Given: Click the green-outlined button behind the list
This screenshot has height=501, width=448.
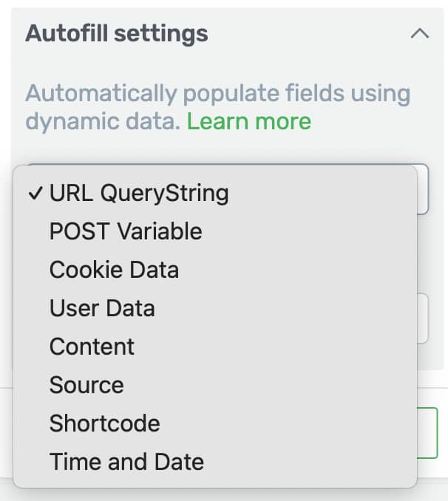Looking at the screenshot, I should (x=427, y=433).
